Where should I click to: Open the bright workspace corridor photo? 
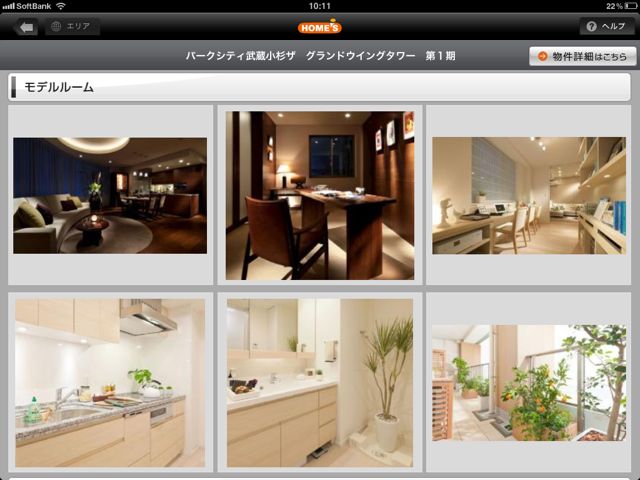(x=529, y=196)
